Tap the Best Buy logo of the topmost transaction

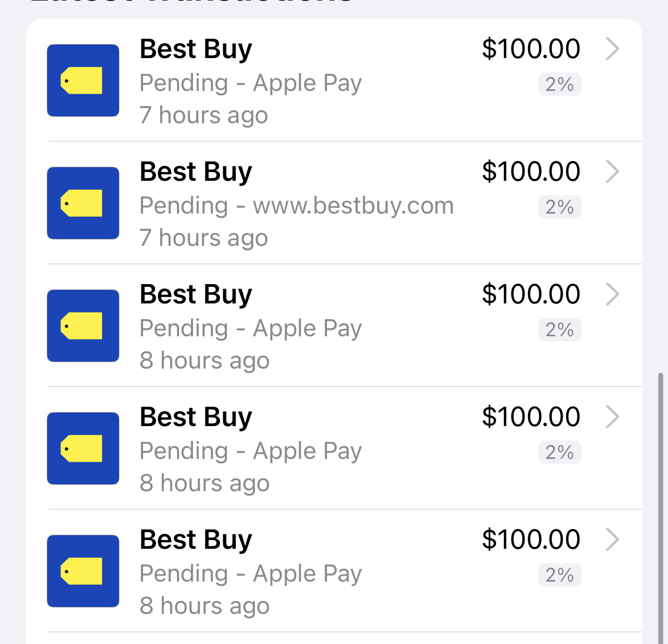[83, 80]
